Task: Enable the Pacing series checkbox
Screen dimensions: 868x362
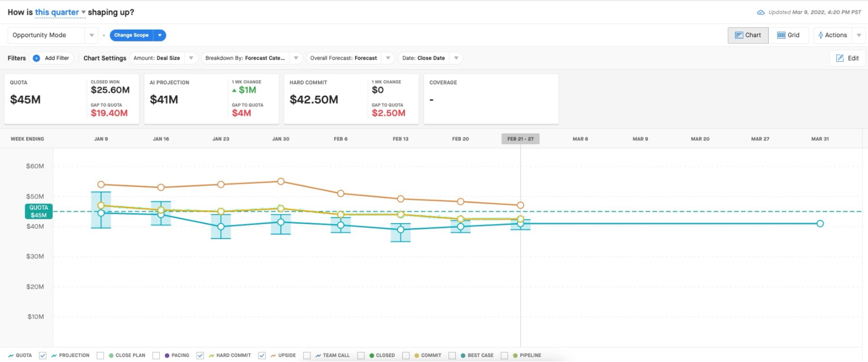Action: [156, 356]
